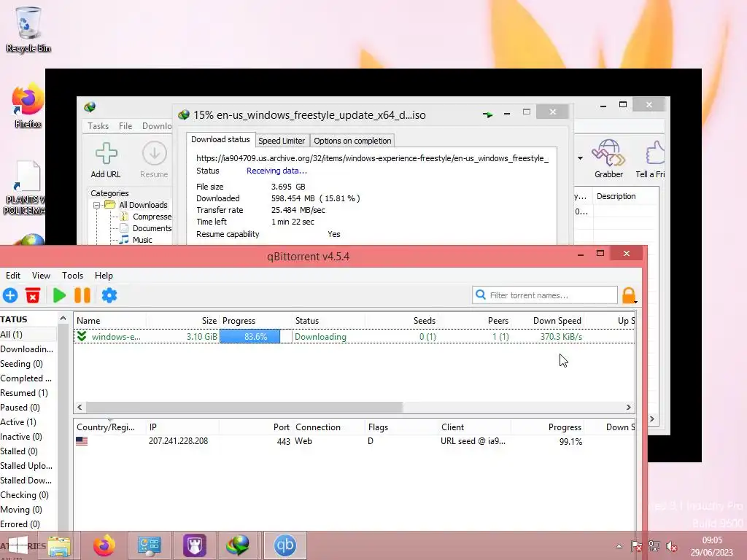The image size is (747, 560).
Task: Select the windows-e... torrent row name
Action: (116, 337)
